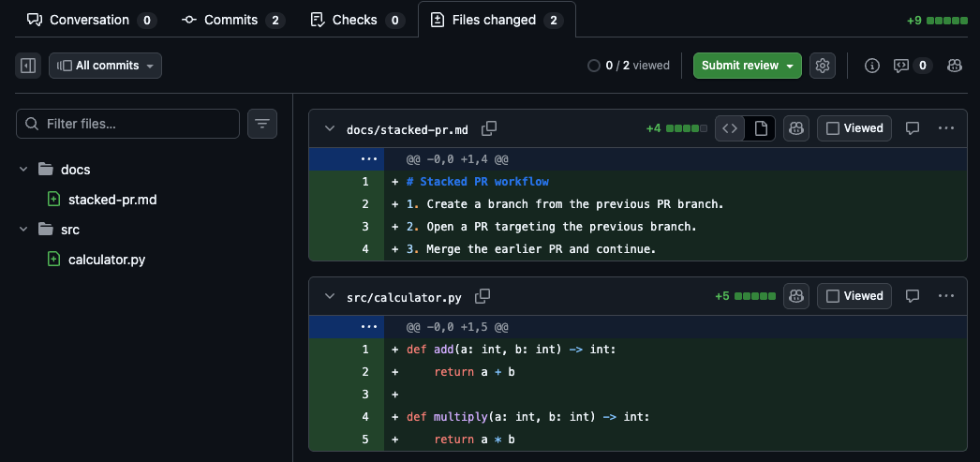Open the comments counter icon showing 0
This screenshot has width=980, height=462.
913,66
